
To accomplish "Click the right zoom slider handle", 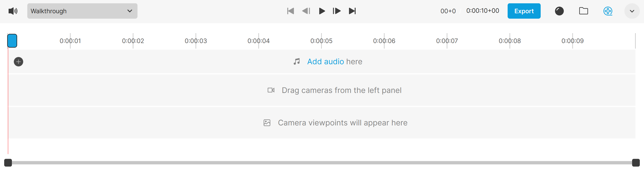I will (636, 163).
